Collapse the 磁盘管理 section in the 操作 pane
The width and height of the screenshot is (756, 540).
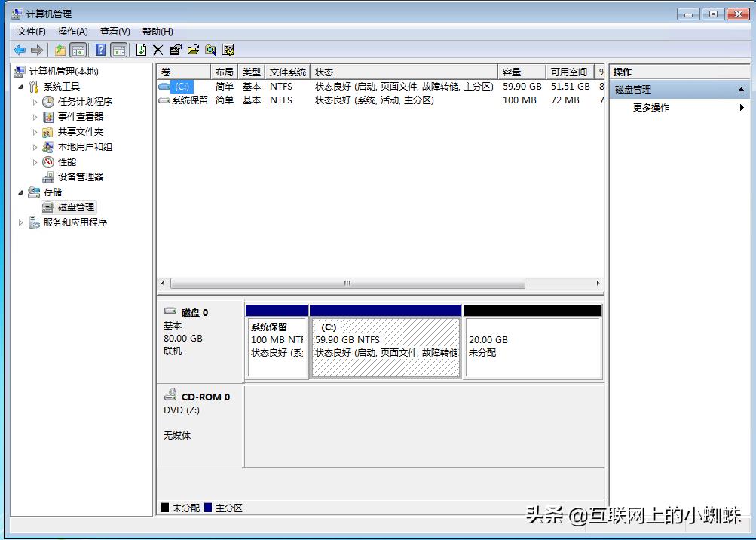[741, 90]
